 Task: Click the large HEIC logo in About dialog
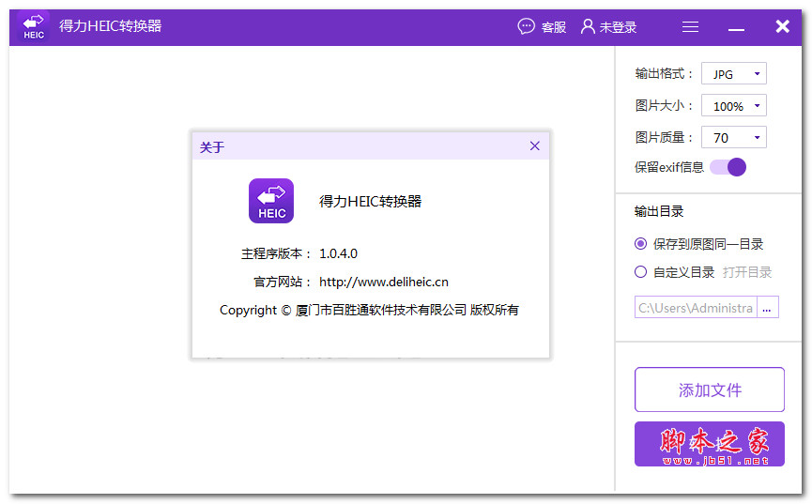point(271,201)
